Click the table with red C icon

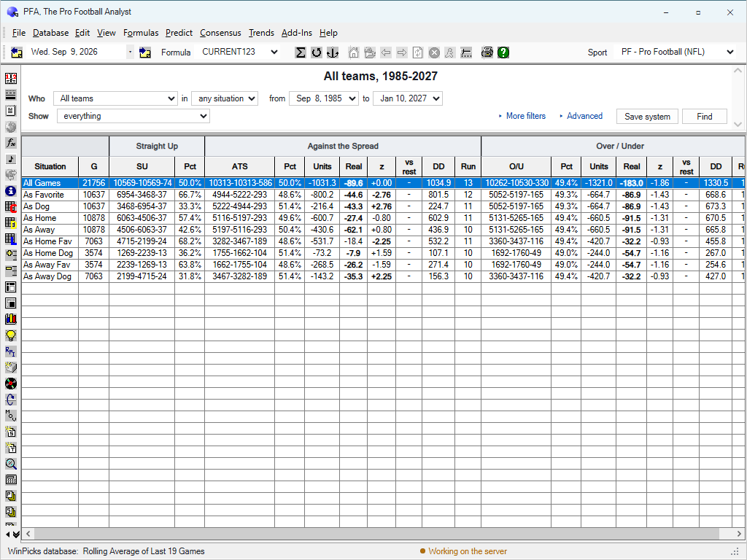[x=10, y=206]
